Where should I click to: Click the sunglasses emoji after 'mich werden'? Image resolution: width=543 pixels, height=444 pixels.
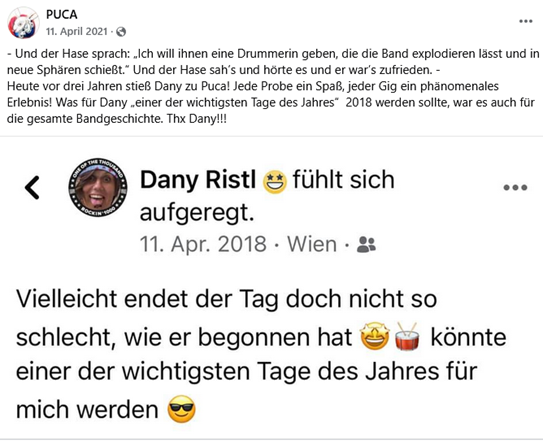181,409
